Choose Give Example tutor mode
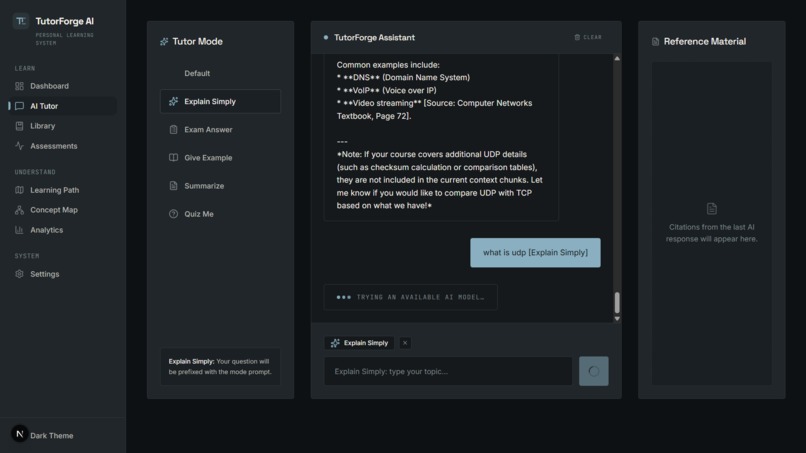This screenshot has height=453, width=806. point(221,157)
